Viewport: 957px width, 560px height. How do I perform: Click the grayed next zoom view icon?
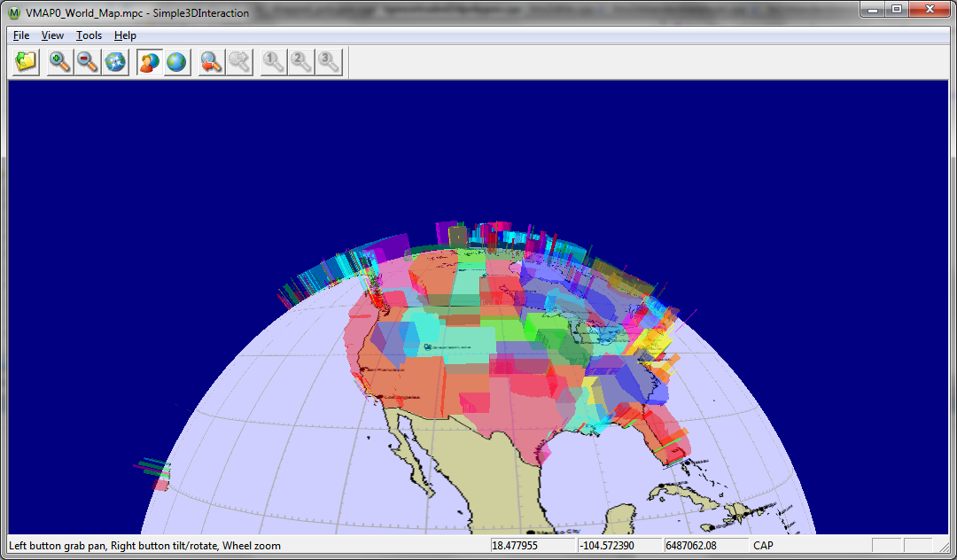click(x=239, y=62)
